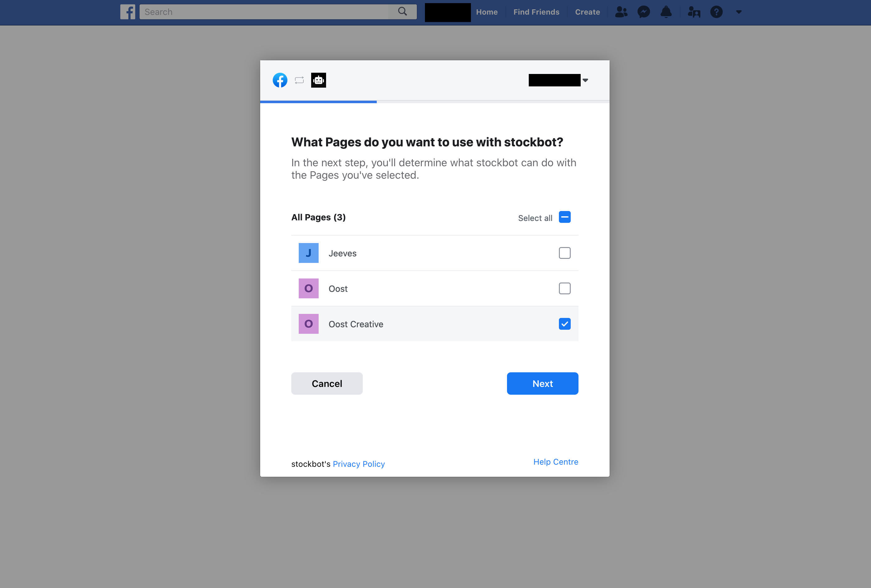This screenshot has width=871, height=588.
Task: Open Find Friends in the top bar
Action: pos(536,12)
